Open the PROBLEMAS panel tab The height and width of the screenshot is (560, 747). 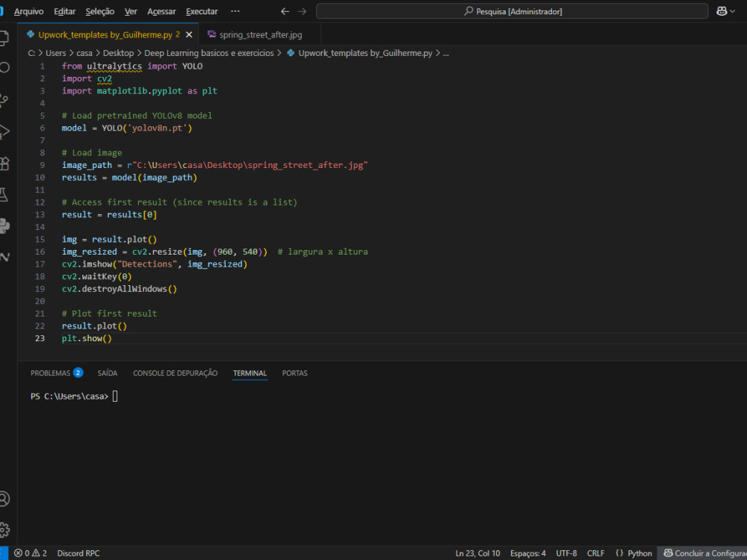[x=57, y=373]
